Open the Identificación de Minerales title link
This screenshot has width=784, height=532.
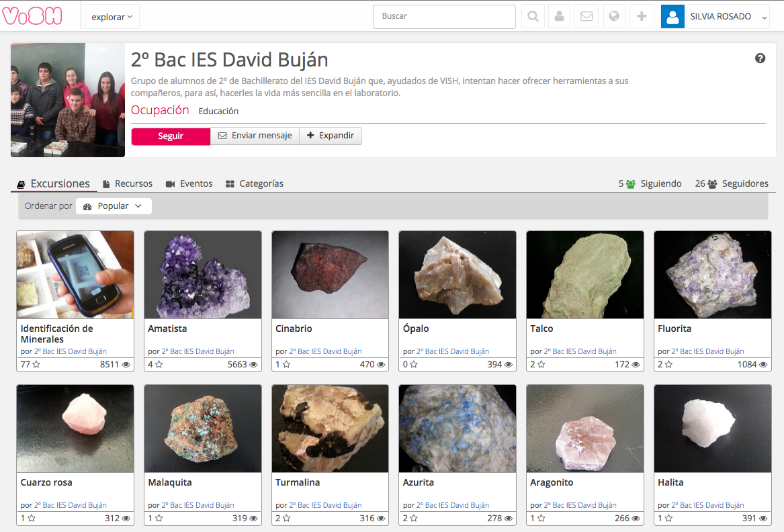[x=56, y=333]
